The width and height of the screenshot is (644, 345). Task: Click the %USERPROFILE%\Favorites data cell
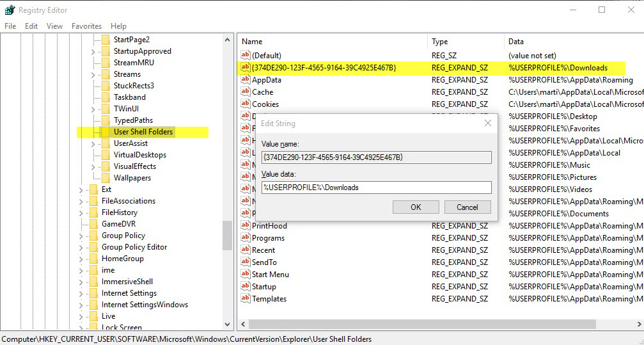554,128
